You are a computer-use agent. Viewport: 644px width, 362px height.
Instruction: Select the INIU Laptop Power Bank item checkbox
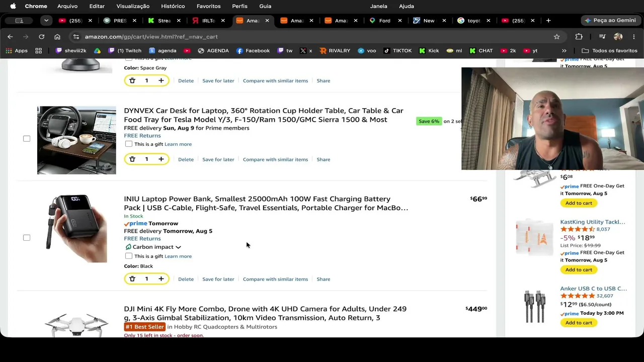click(27, 238)
